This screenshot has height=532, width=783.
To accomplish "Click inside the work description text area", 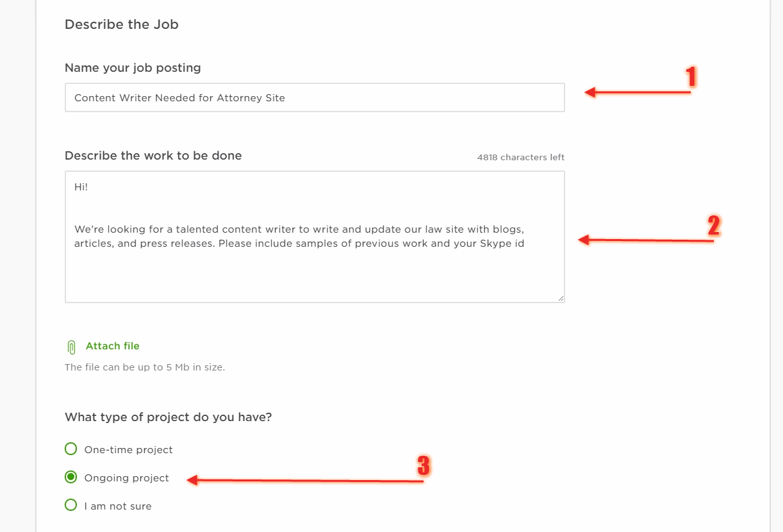I will click(x=315, y=237).
